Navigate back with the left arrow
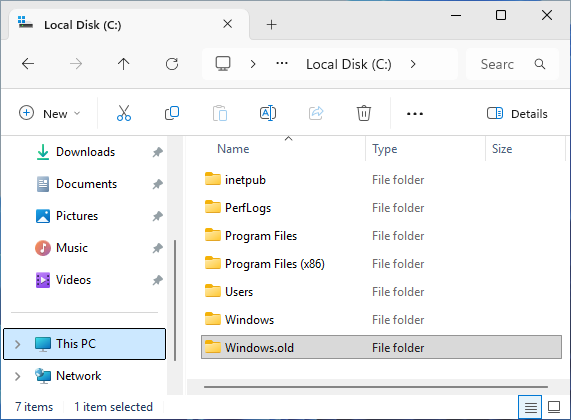 tap(28, 64)
